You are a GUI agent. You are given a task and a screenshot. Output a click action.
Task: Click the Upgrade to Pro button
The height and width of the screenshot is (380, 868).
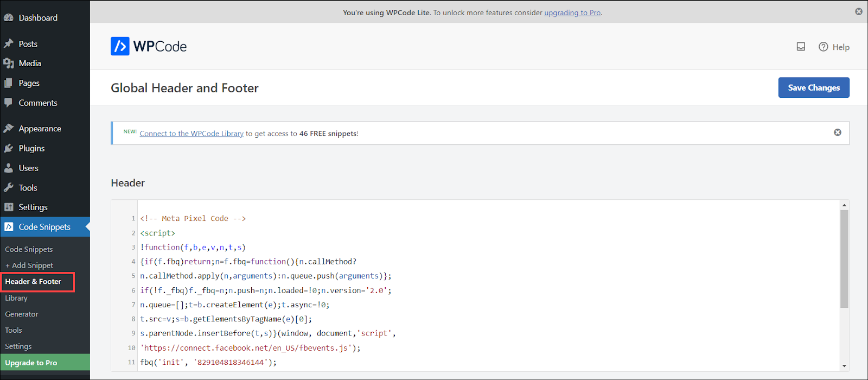45,363
